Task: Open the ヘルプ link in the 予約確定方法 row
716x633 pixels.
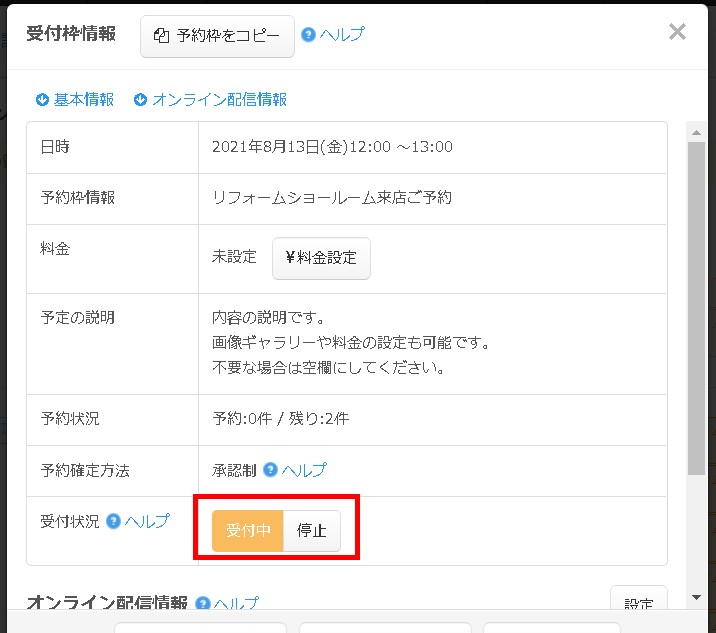Action: (x=304, y=470)
